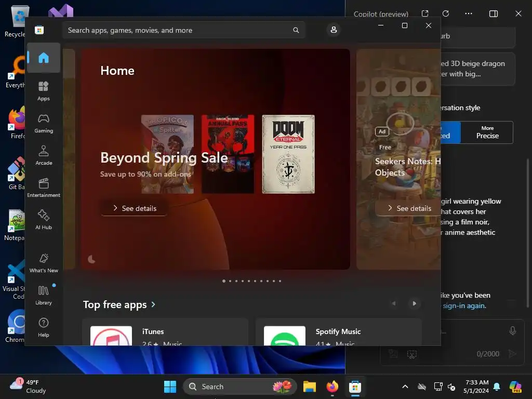Refresh the Copilot pane
The image size is (532, 399).
pos(446,14)
